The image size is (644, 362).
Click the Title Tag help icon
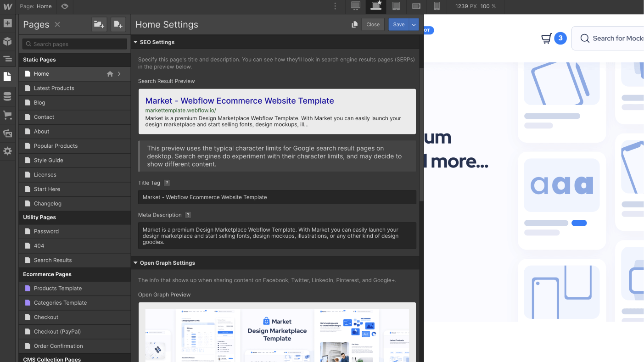[167, 183]
